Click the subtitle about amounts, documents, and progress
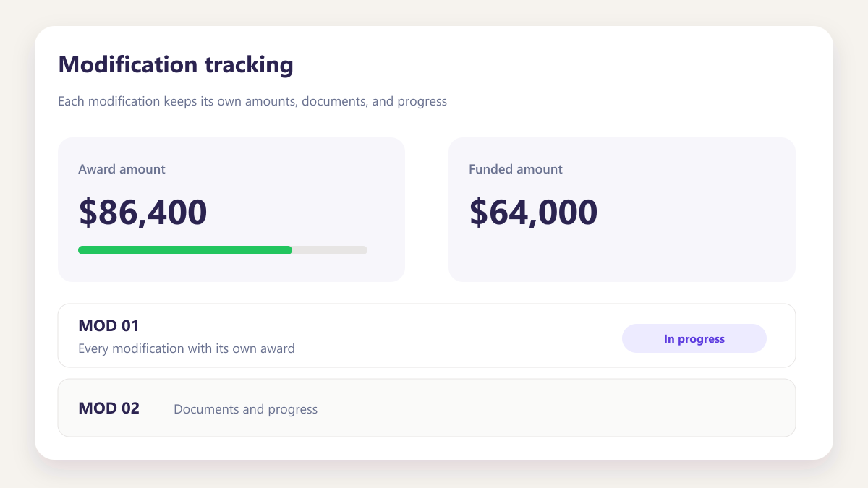Image resolution: width=868 pixels, height=488 pixels. coord(252,101)
